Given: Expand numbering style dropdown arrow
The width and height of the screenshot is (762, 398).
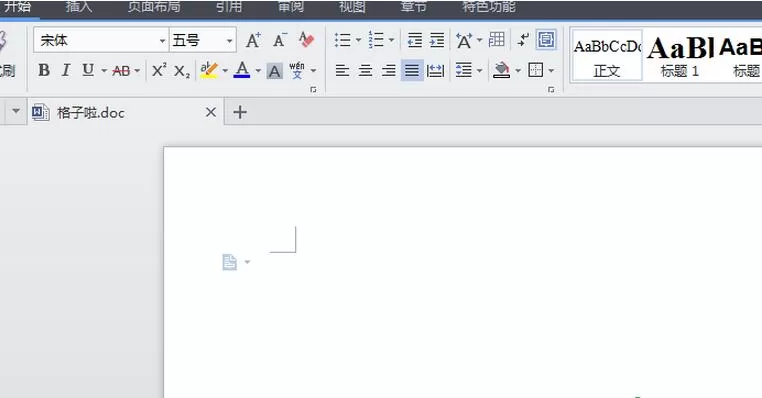Looking at the screenshot, I should point(392,40).
